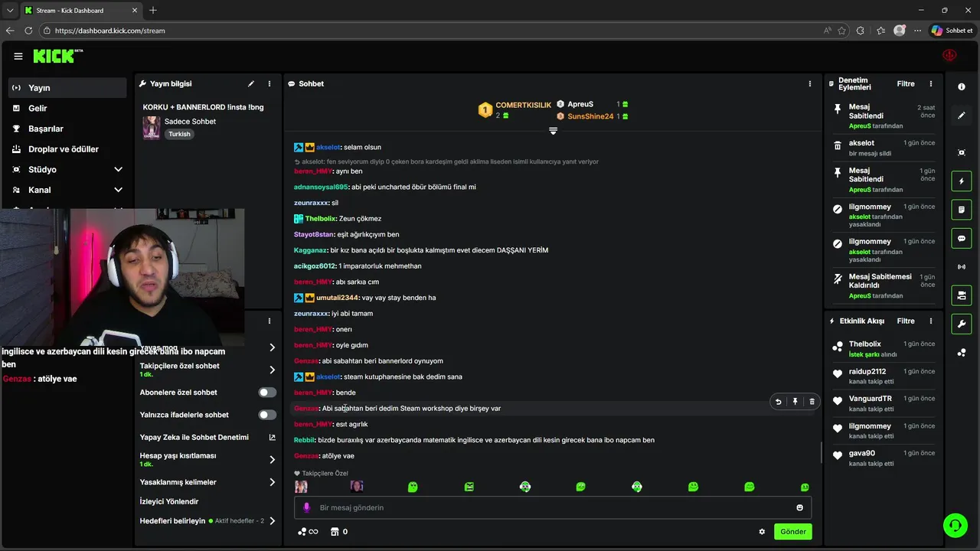Expand Hesap yaşı kısıtlaması options
The height and width of the screenshot is (551, 980).
click(x=272, y=459)
